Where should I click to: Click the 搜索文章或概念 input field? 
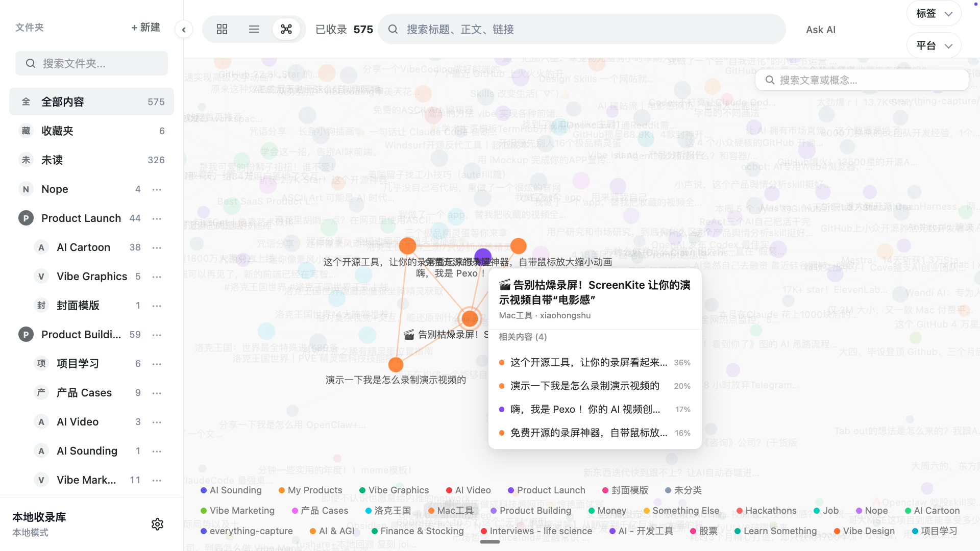click(862, 80)
